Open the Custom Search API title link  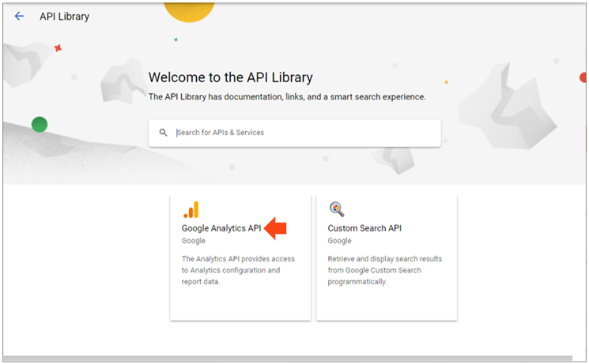[x=364, y=228]
